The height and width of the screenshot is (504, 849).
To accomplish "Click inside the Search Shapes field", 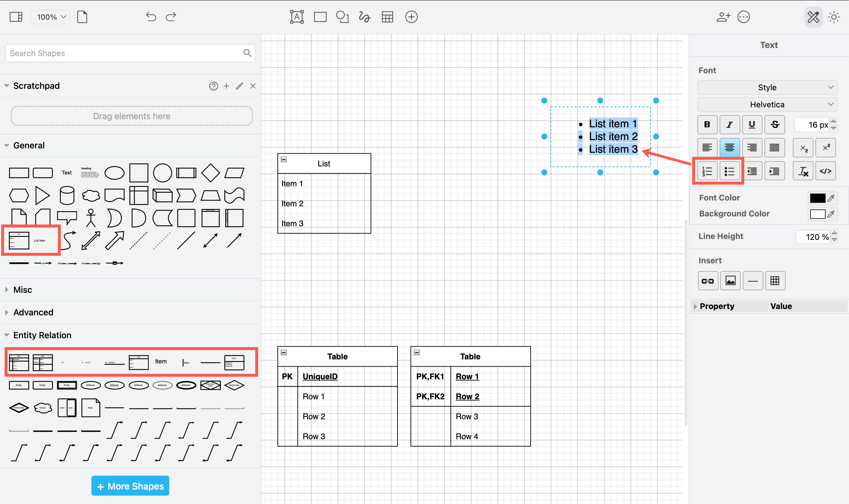I will [126, 53].
